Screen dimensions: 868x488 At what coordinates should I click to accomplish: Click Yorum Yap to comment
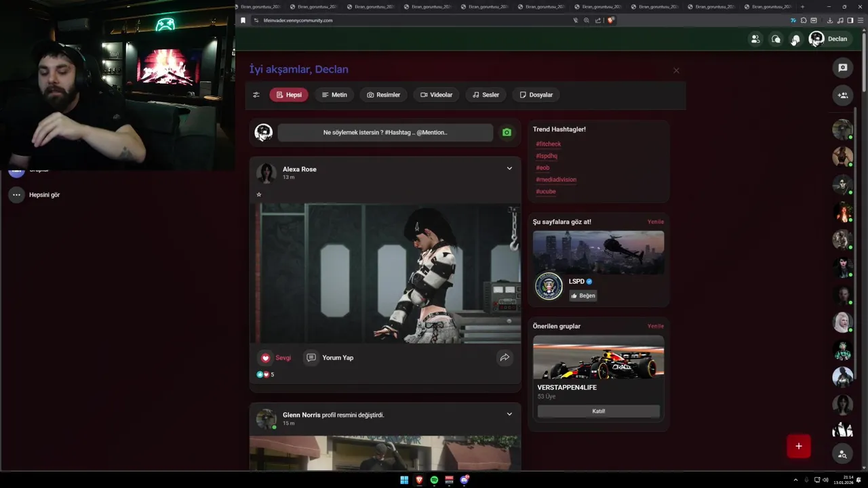click(x=330, y=358)
